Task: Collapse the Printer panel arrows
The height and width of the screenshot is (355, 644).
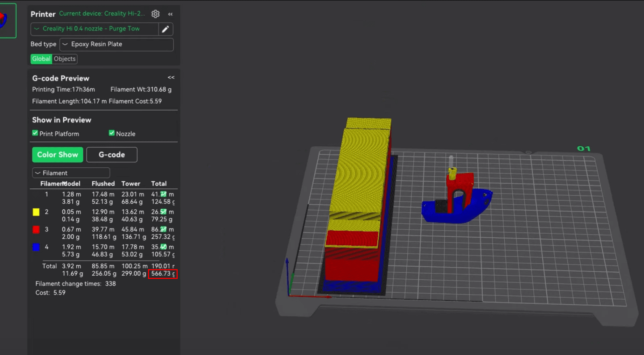Action: pos(170,14)
